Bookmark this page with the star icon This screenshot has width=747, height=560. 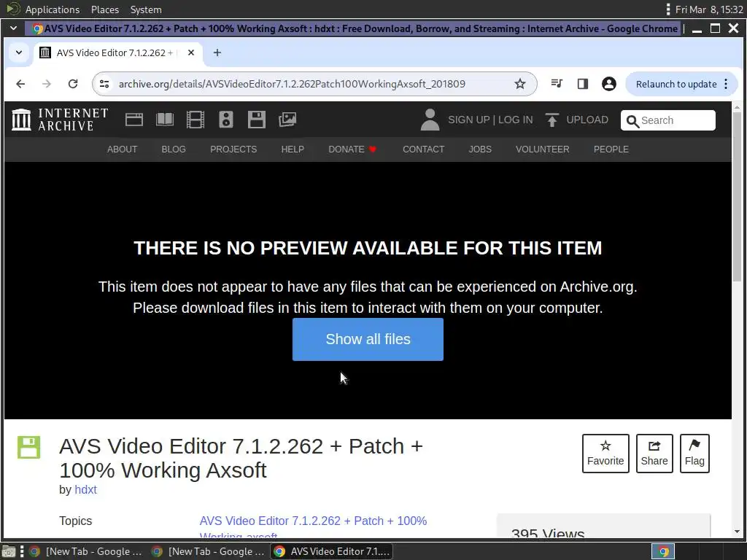coord(519,84)
